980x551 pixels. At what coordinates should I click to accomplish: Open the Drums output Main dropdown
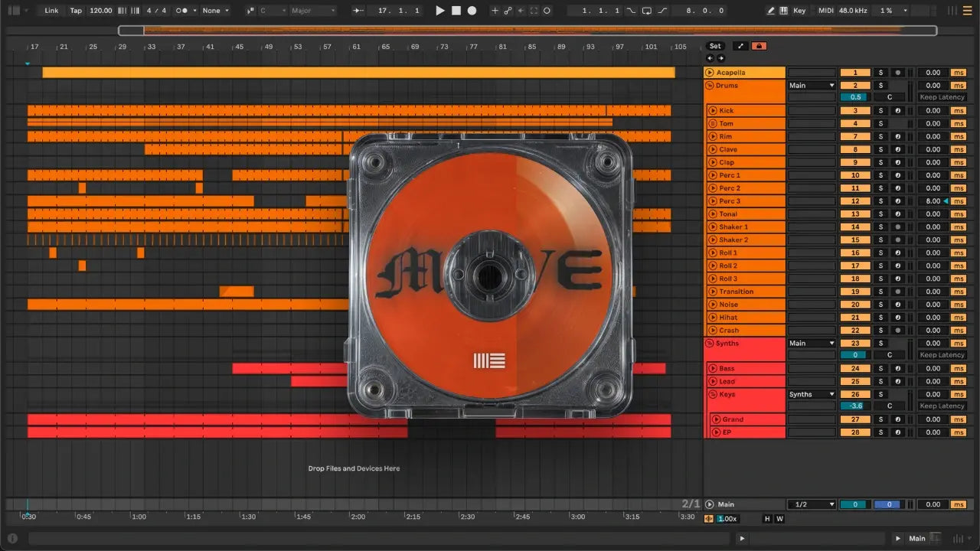click(812, 86)
